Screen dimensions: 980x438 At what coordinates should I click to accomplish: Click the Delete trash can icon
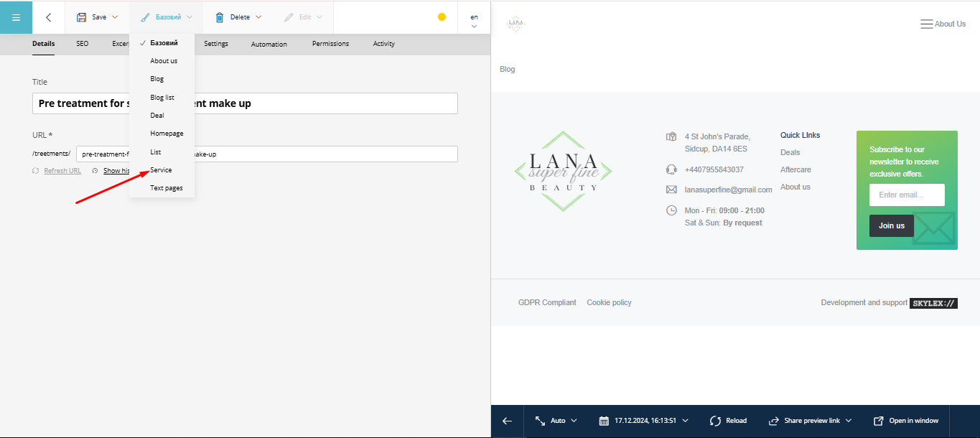click(220, 17)
